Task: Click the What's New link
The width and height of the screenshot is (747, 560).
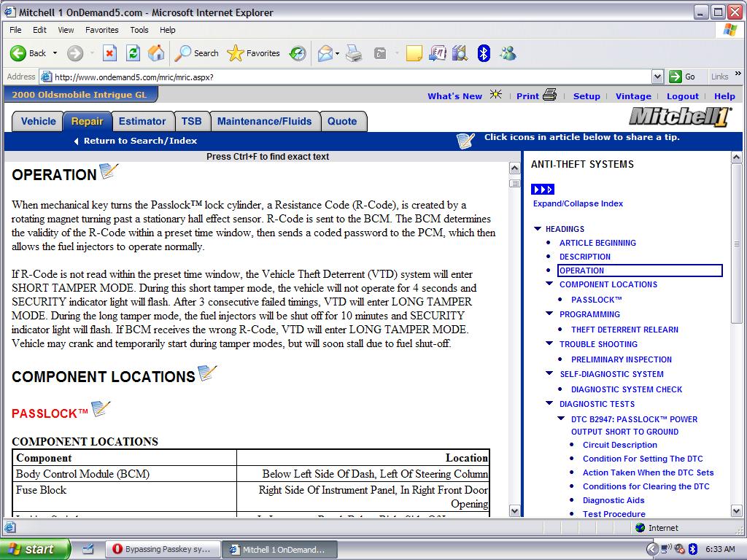Action: click(454, 96)
